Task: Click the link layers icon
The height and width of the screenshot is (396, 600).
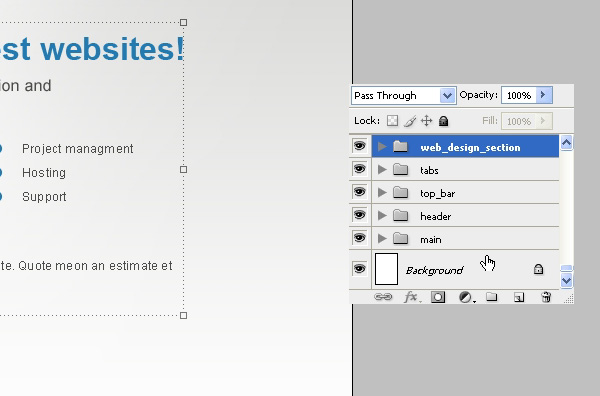Action: click(383, 297)
